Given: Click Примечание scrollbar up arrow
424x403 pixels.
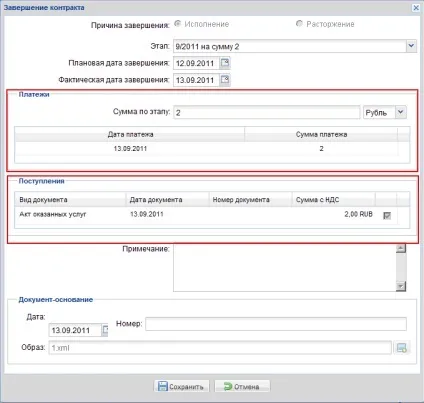Looking at the screenshot, I should click(401, 248).
